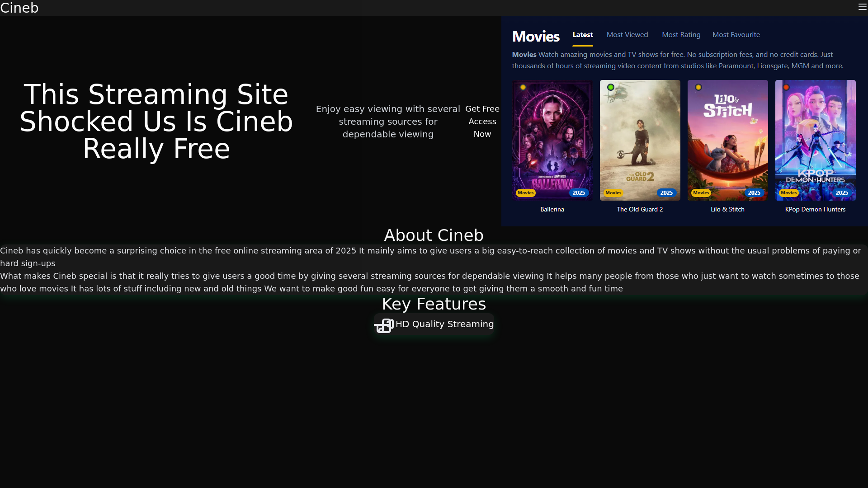Switch to the Most Favourite tab

pyautogui.click(x=736, y=35)
